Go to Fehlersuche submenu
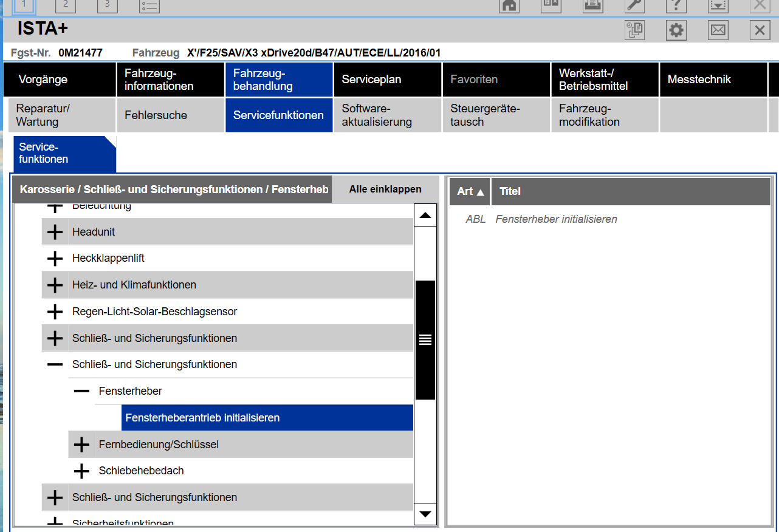The width and height of the screenshot is (779, 532). [x=170, y=115]
